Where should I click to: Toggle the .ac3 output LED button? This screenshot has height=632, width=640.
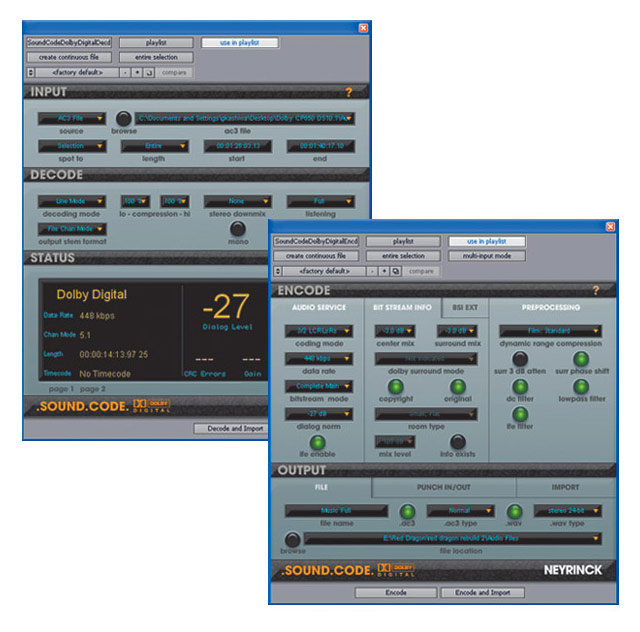pyautogui.click(x=408, y=511)
